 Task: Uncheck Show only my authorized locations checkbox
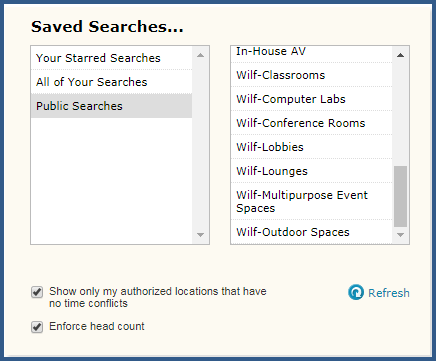click(37, 292)
